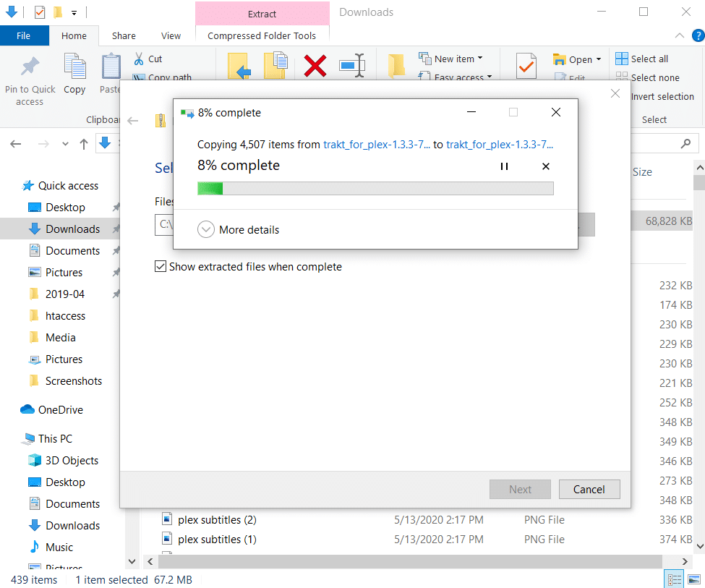The image size is (705, 588).
Task: Click the pink Extract contextual tab
Action: coord(262,14)
